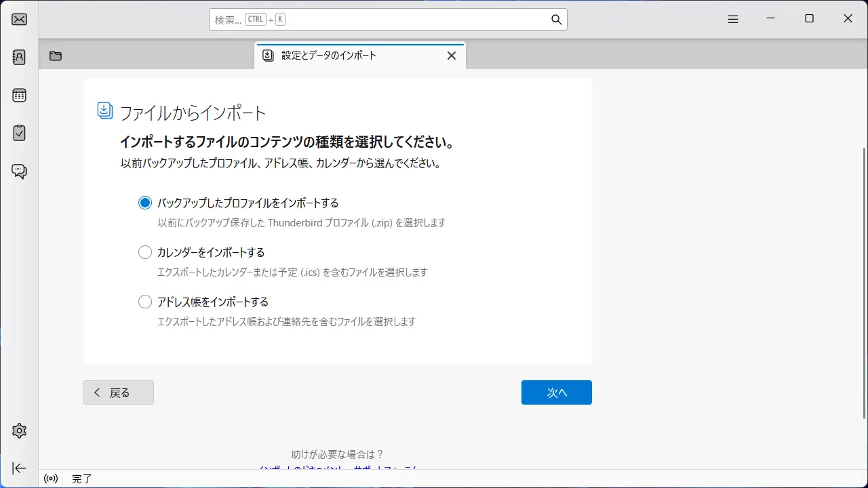Close the 設定とデータのインポート tab
The height and width of the screenshot is (488, 868).
[452, 56]
